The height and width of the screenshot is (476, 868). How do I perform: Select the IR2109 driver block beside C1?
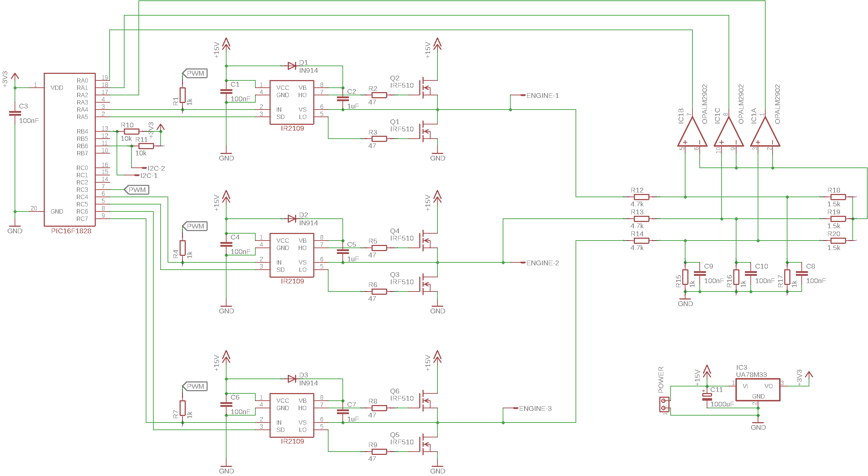coord(292,102)
